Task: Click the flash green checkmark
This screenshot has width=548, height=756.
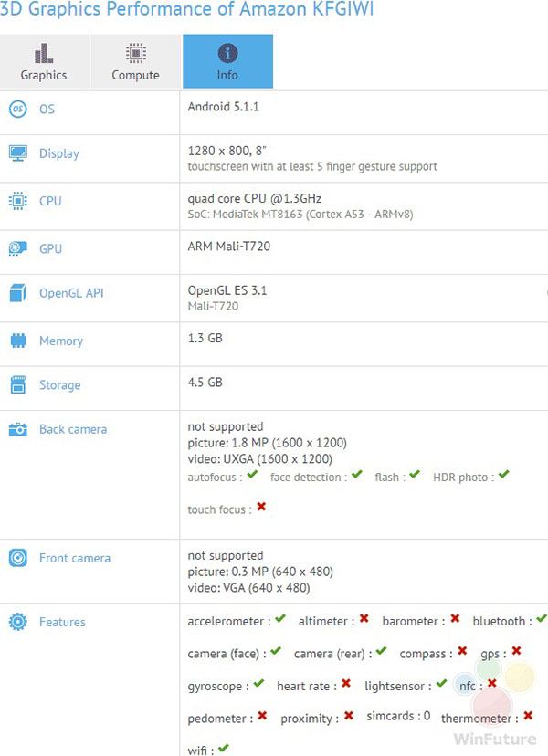Action: [x=415, y=475]
